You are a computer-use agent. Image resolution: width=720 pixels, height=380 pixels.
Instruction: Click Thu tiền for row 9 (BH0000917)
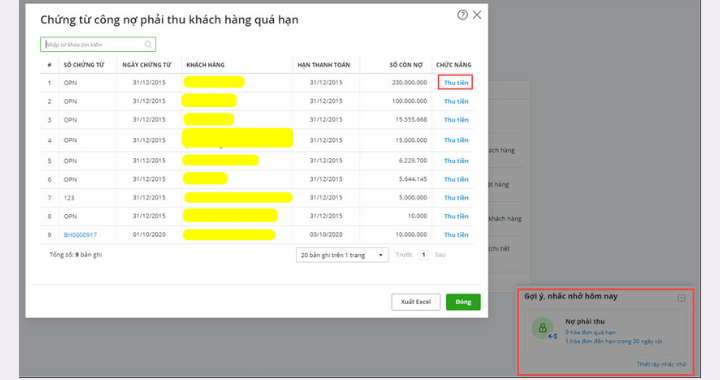click(x=456, y=235)
